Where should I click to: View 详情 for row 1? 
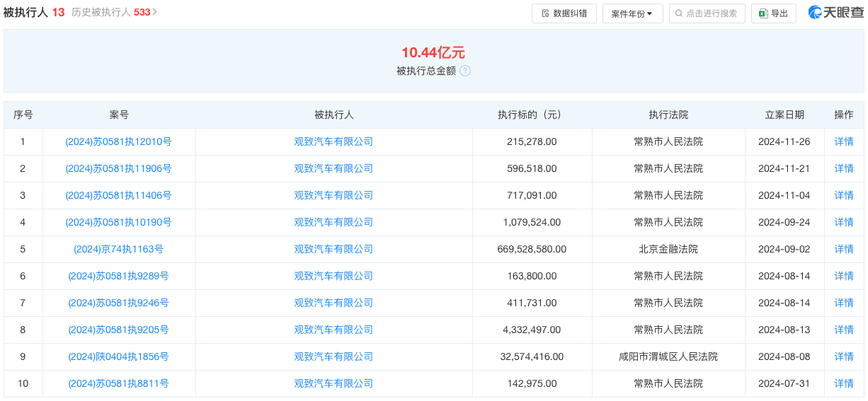844,141
